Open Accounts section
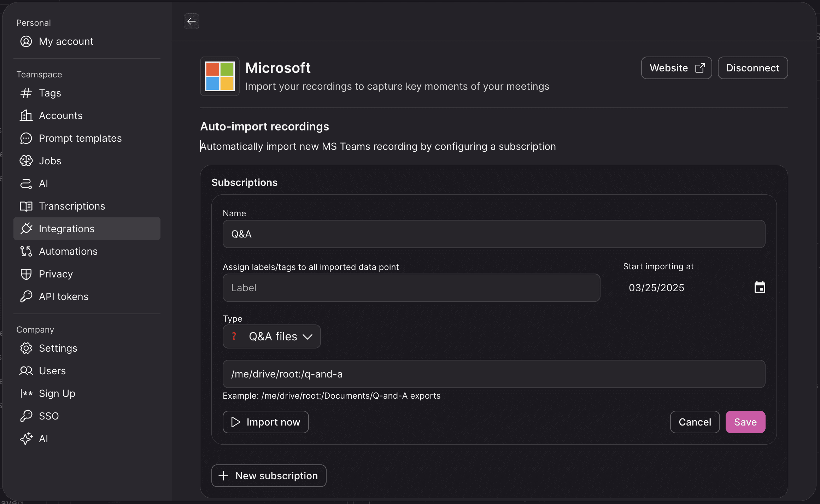This screenshot has height=504, width=820. pos(87,116)
